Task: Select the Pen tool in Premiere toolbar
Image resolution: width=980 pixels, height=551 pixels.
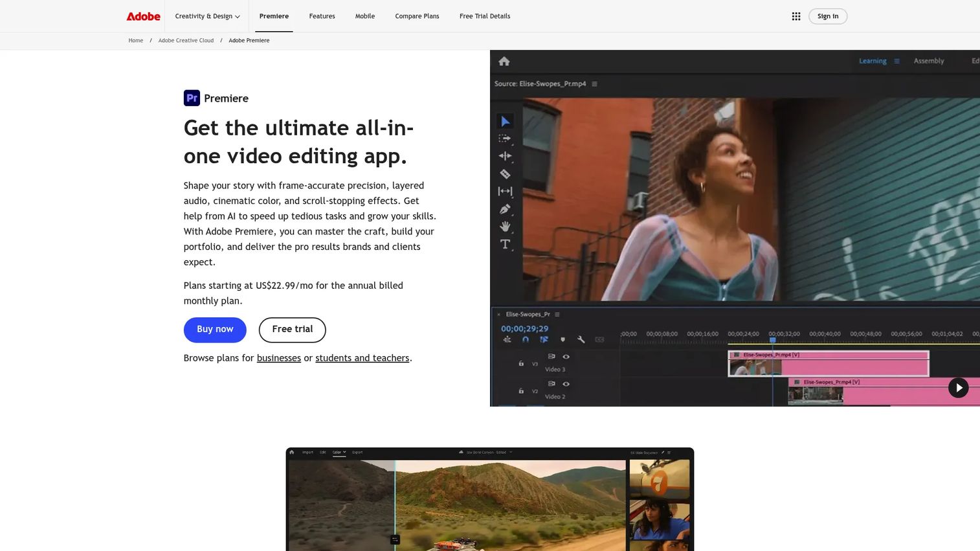Action: pyautogui.click(x=505, y=208)
